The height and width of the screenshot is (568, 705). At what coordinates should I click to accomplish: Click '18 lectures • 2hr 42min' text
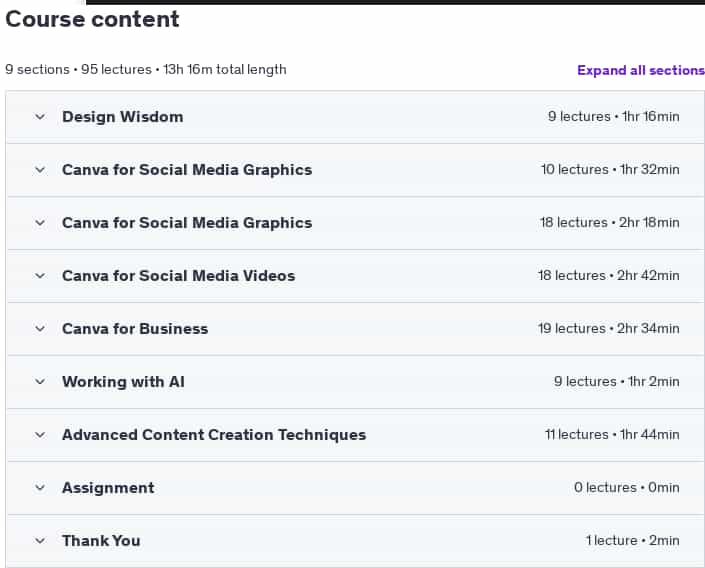tap(609, 276)
